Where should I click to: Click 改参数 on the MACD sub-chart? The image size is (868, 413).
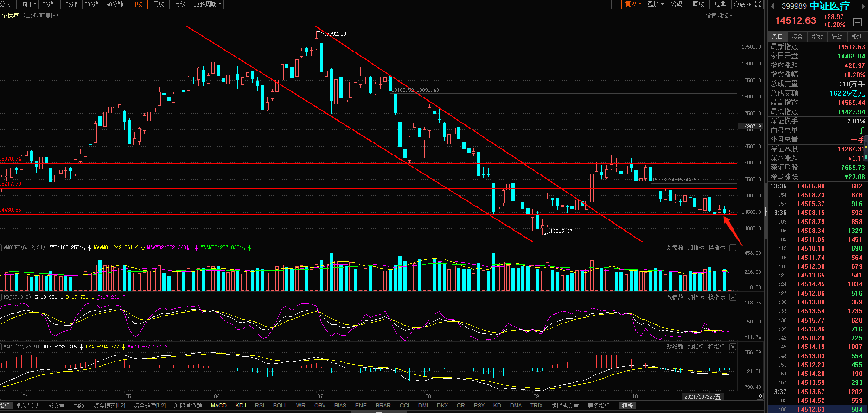[675, 347]
